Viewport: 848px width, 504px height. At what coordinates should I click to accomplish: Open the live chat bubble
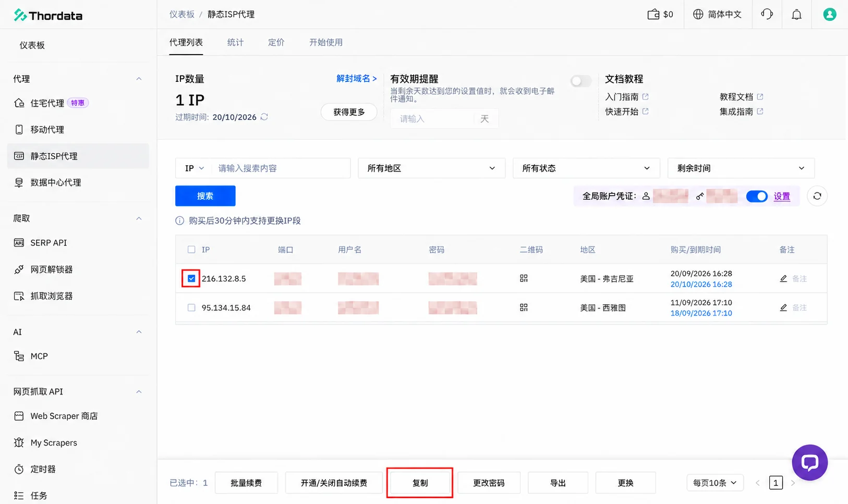(809, 462)
